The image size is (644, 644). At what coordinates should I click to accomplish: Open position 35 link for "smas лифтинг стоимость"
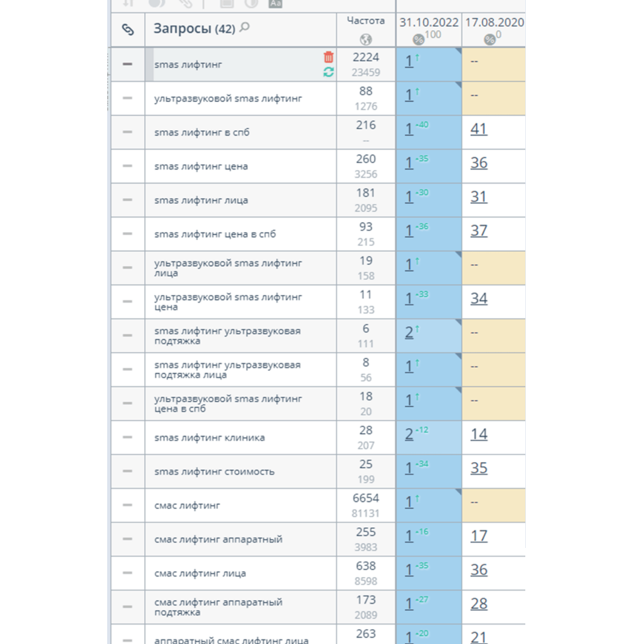[x=479, y=468]
